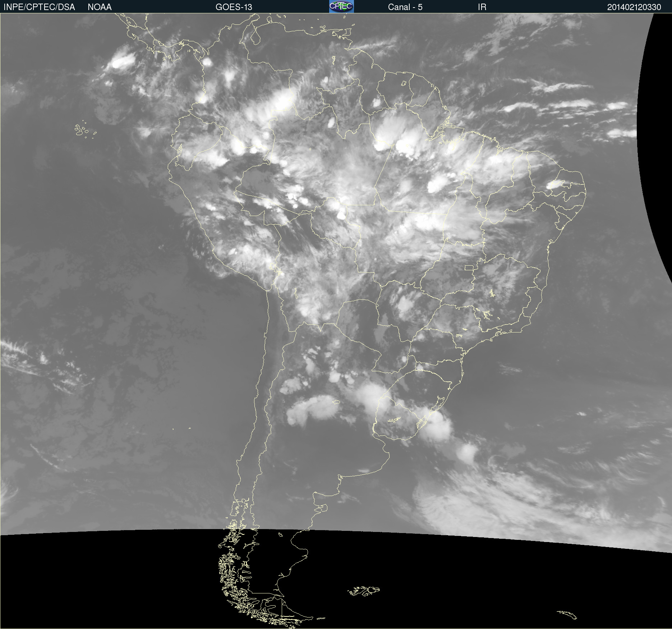Click the IR label in the header
Viewport: 672px width, 629px height.
point(482,7)
